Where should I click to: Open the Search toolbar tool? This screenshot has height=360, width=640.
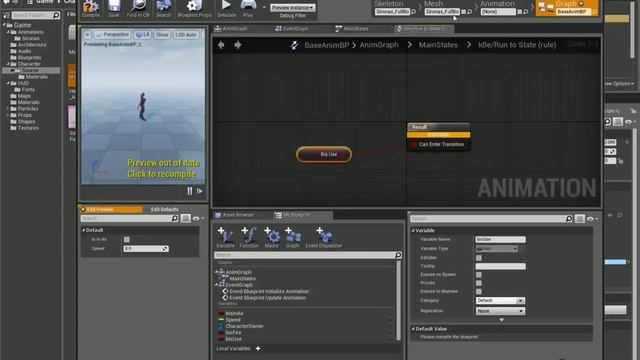coord(163,8)
